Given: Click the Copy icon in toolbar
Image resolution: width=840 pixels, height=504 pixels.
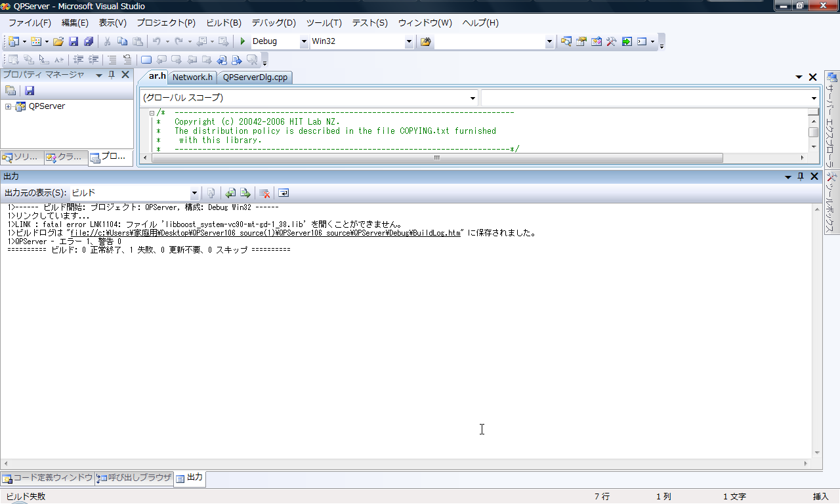Looking at the screenshot, I should 122,41.
